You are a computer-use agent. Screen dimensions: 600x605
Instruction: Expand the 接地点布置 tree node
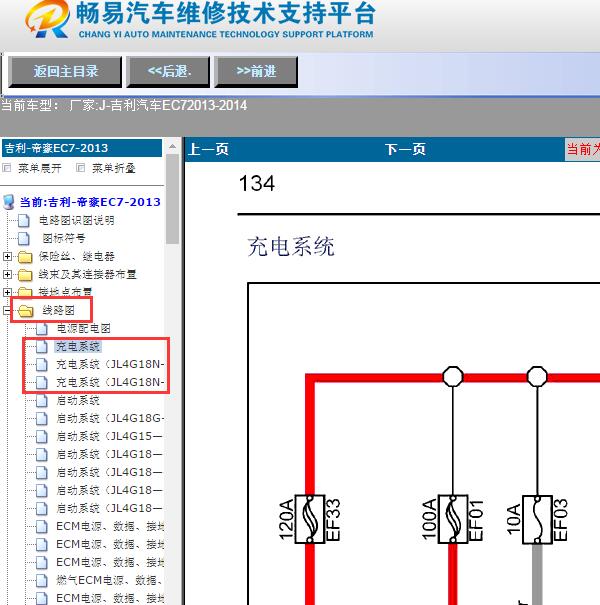(x=7, y=292)
